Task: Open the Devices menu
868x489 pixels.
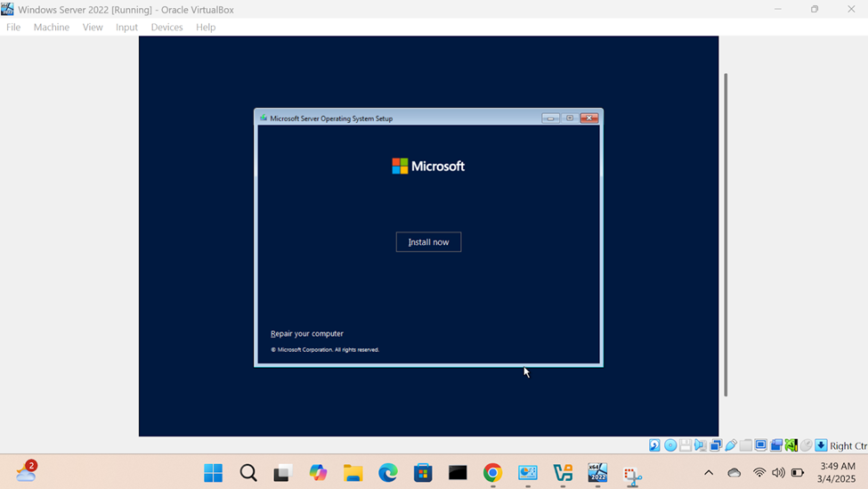Action: 166,27
